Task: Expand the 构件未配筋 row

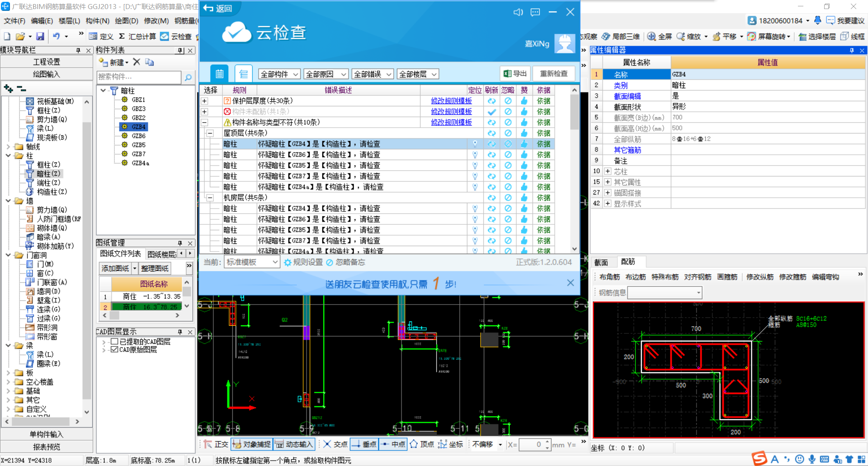Action: [x=205, y=112]
